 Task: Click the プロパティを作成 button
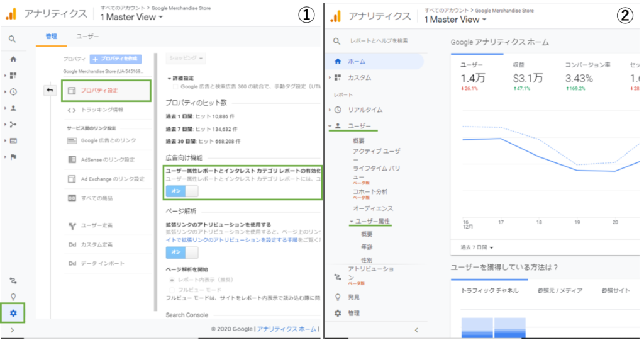point(116,59)
